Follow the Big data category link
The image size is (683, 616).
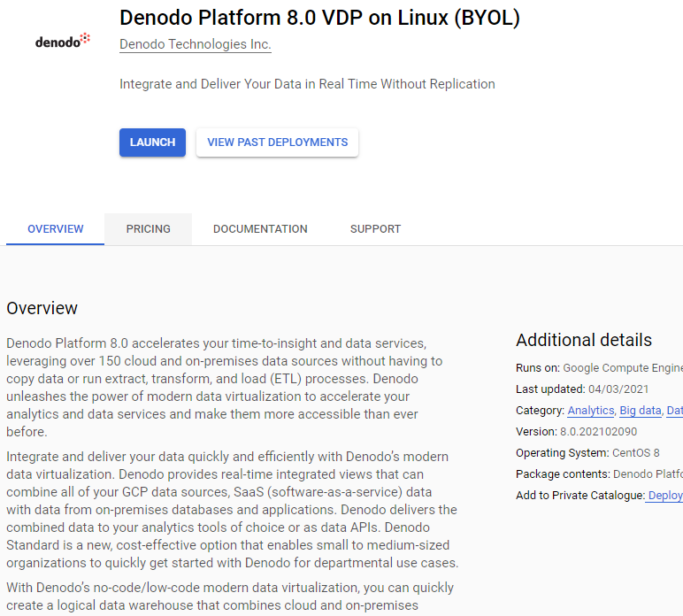click(641, 411)
